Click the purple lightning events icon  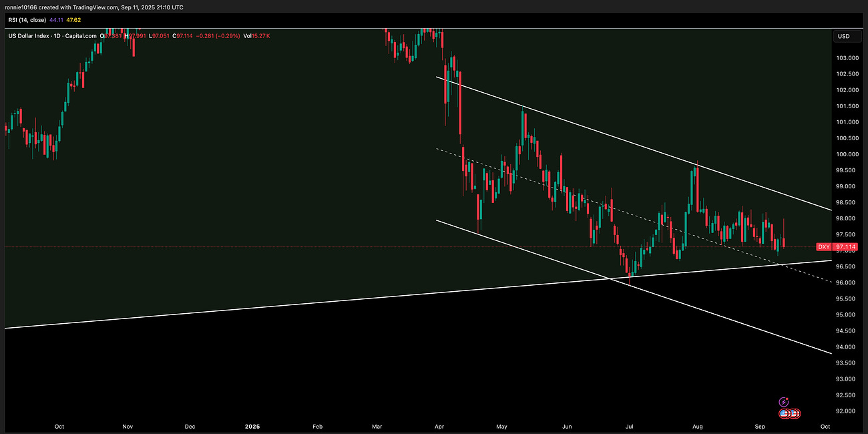(x=783, y=401)
